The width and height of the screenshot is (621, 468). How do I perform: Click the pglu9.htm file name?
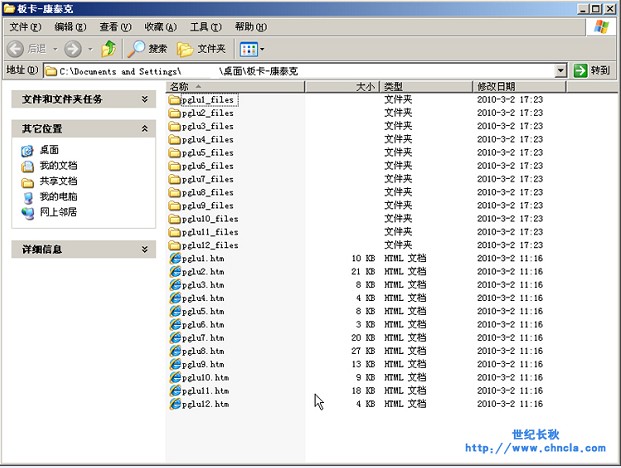tap(203, 364)
